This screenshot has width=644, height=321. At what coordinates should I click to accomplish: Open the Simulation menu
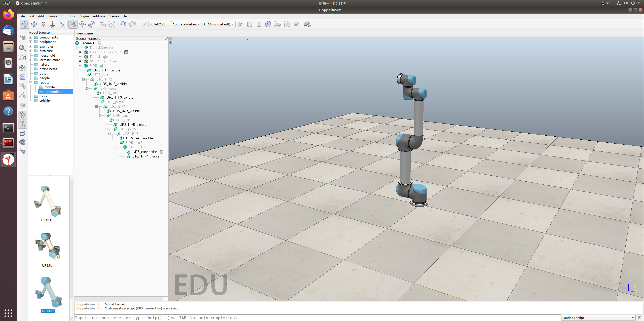coord(55,16)
